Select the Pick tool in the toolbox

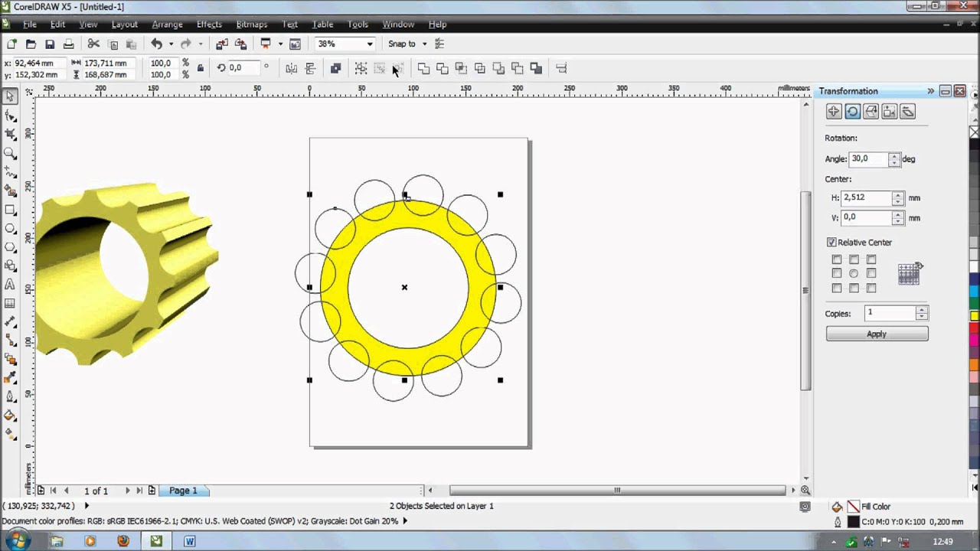10,96
